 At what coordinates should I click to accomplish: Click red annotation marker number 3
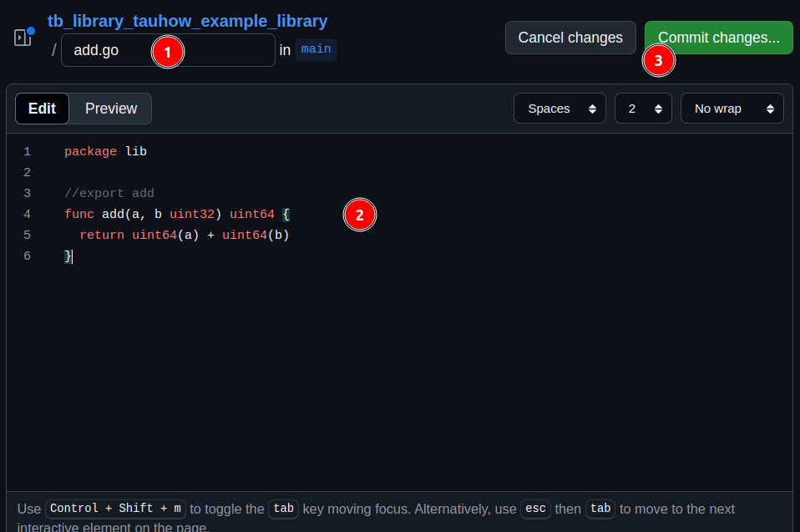658,61
